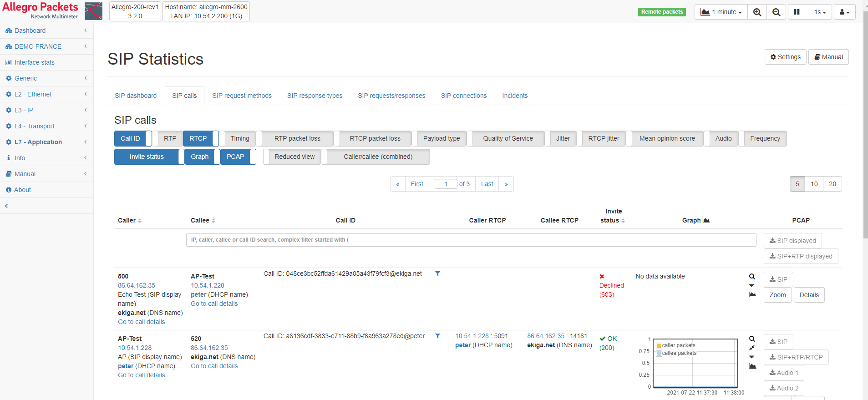Screen dimensions: 868x400
Task: Show 20 rows per page
Action: pos(832,184)
